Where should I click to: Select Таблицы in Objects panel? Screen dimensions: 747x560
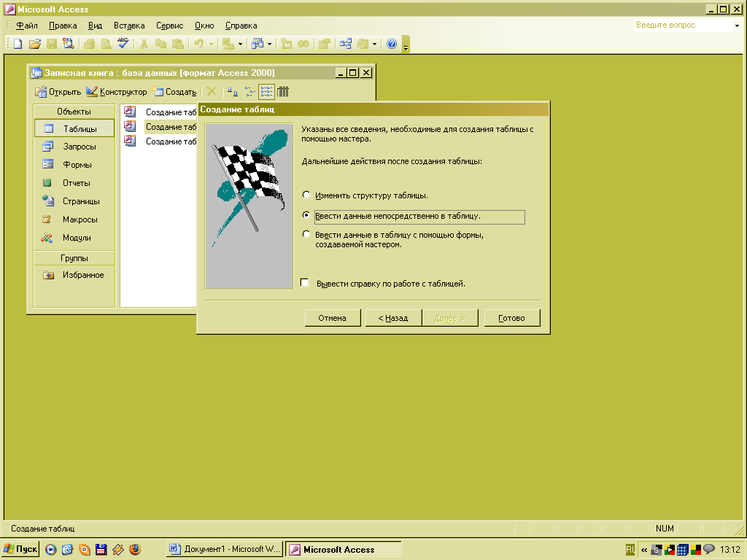pos(74,128)
